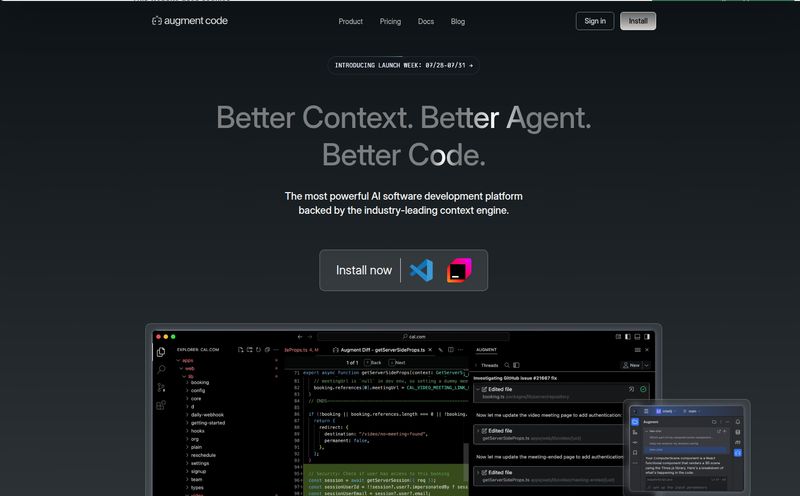
Task: Click the Next button in diff view
Action: (x=397, y=363)
